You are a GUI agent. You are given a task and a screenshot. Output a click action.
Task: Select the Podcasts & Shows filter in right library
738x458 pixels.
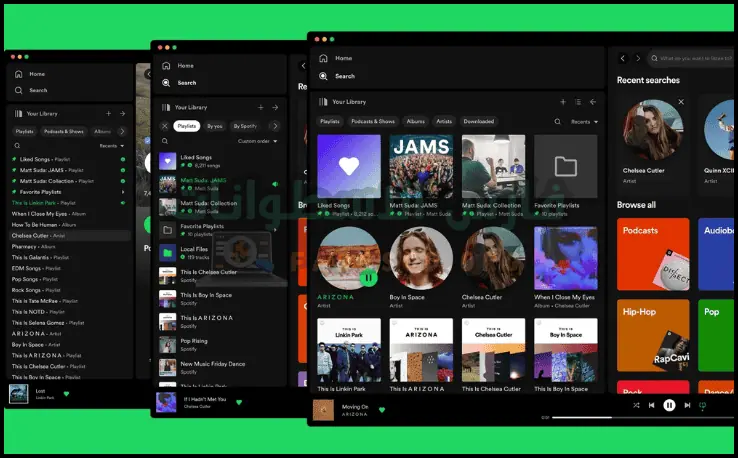pyautogui.click(x=371, y=121)
